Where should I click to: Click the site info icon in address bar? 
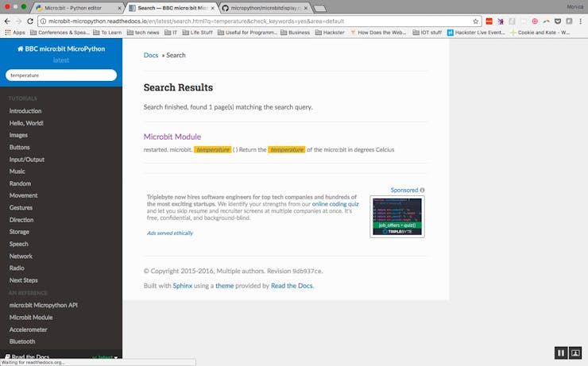[x=43, y=21]
